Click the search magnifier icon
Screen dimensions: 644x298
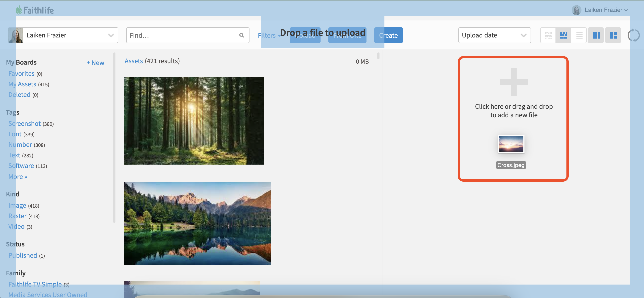click(241, 35)
